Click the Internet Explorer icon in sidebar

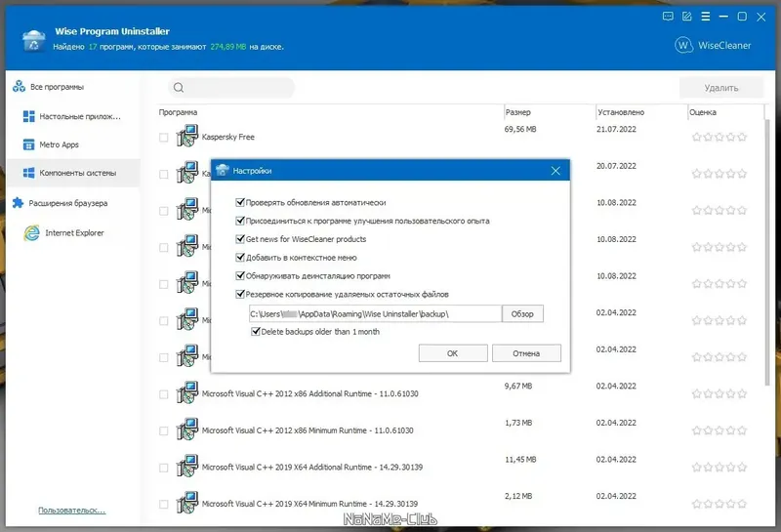(x=32, y=232)
